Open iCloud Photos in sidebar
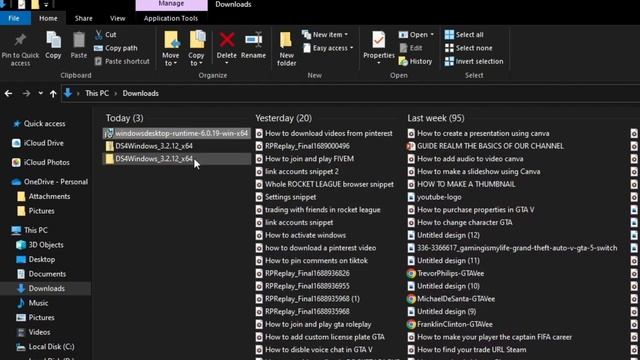 click(x=47, y=162)
